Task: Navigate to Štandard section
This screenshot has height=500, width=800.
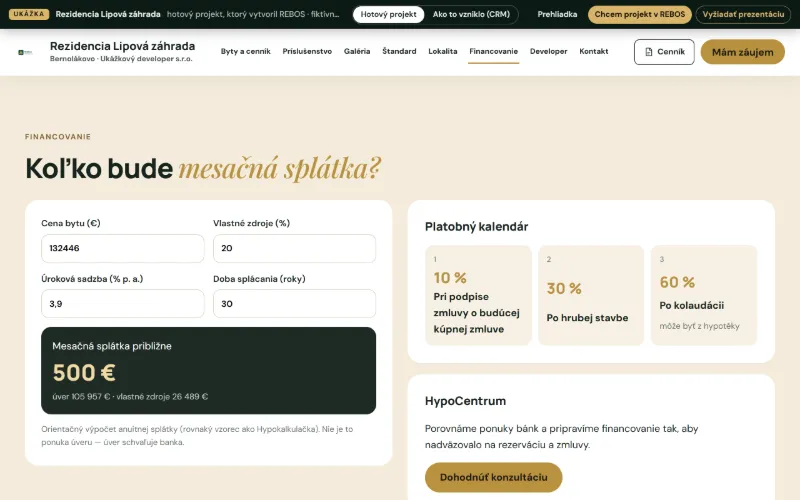Action: [x=399, y=52]
